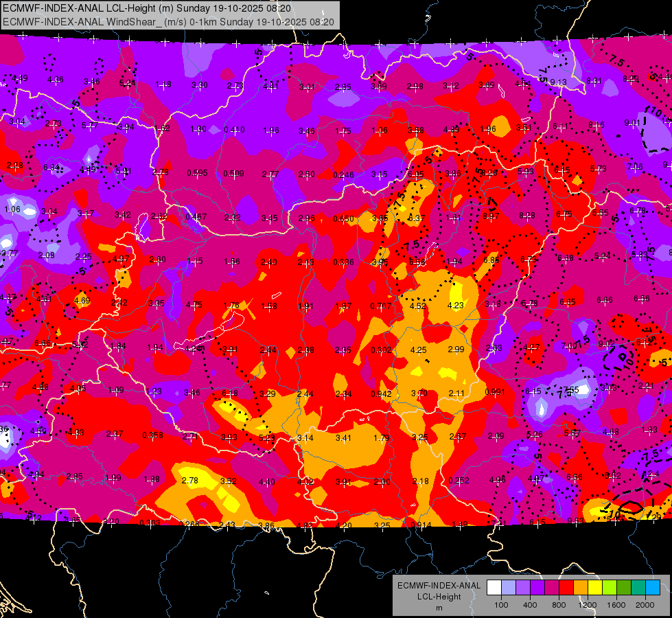The width and height of the screenshot is (672, 618).
Task: Click the wind shear value 4.40
Action: [266, 481]
